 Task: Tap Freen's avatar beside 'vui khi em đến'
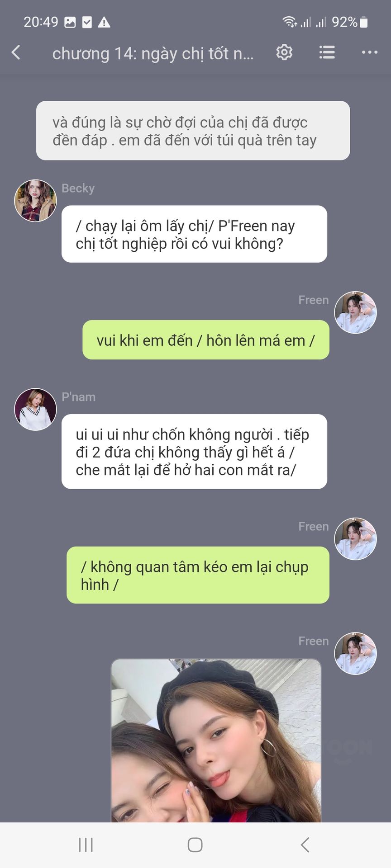pos(355,312)
